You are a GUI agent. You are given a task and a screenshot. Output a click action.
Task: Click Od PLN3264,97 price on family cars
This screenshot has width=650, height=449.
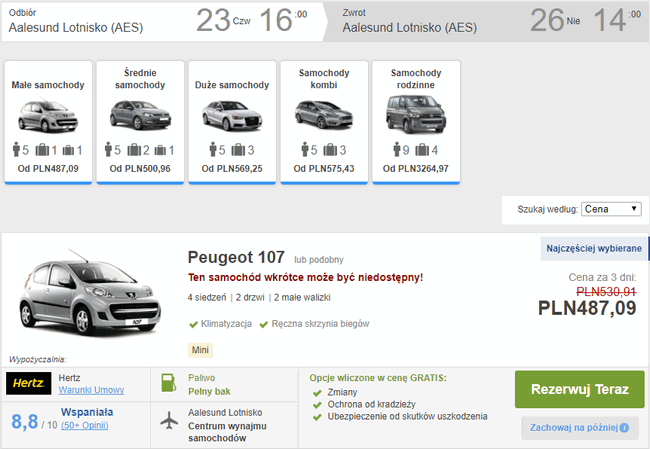click(x=416, y=169)
